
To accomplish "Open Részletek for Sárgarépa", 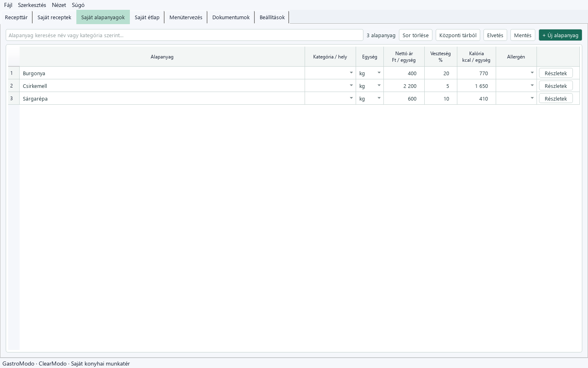I will 556,99.
